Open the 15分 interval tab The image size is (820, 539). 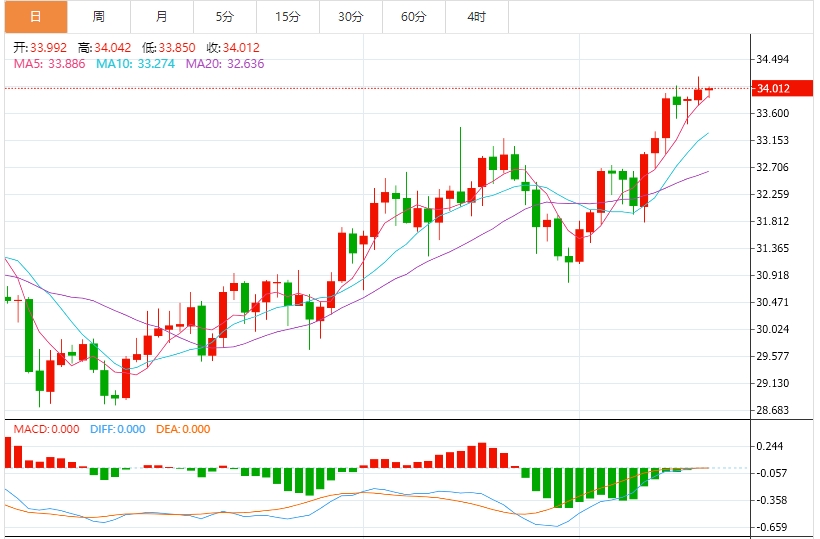tap(288, 17)
